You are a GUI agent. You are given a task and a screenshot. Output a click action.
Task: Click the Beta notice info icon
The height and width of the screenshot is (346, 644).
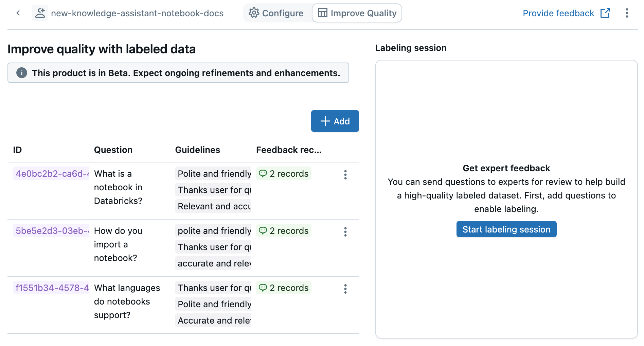22,73
